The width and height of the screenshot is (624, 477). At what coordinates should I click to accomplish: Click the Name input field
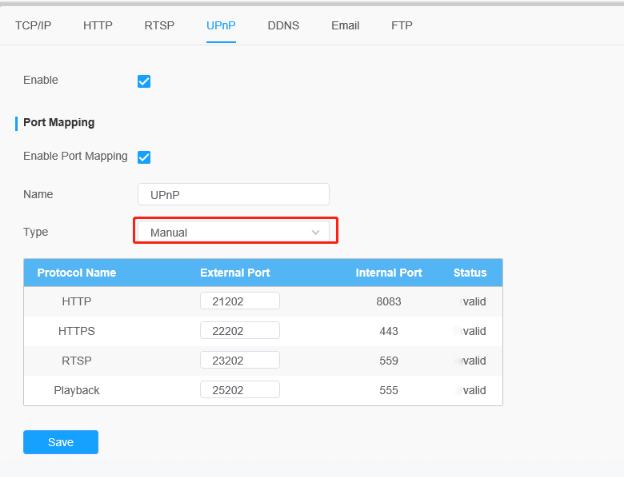[234, 195]
